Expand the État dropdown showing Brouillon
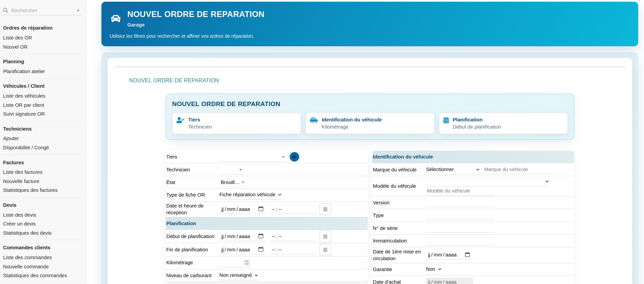 point(232,182)
